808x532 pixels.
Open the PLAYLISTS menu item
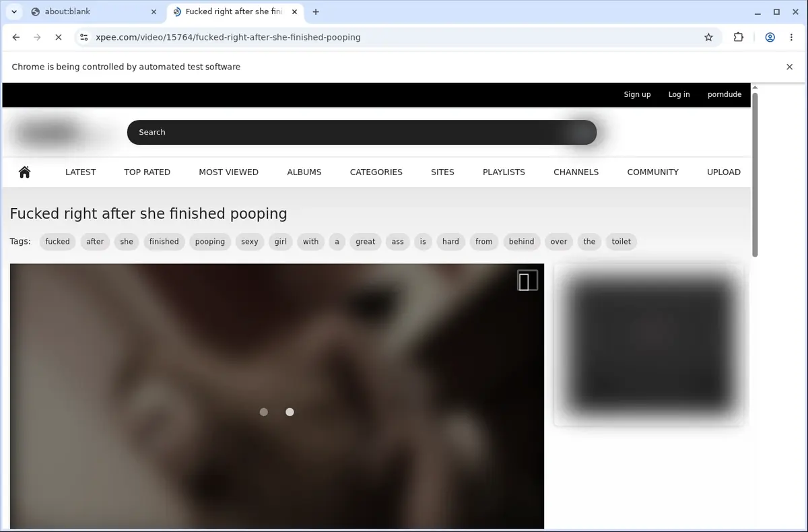[x=504, y=172]
